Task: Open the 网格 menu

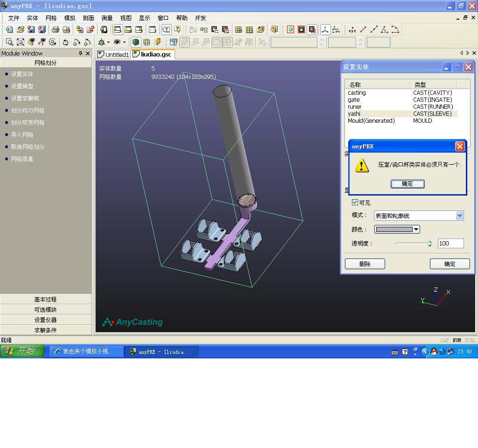Action: pos(51,18)
